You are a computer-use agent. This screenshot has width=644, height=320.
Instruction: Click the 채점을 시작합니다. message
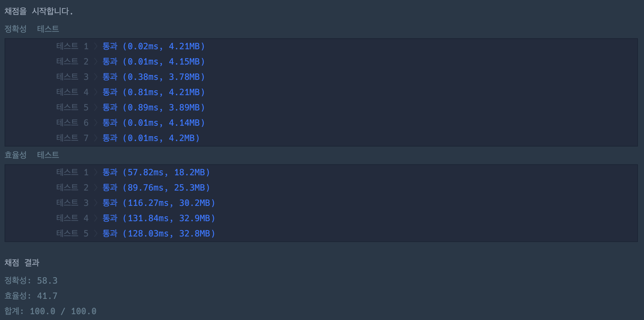(x=39, y=11)
